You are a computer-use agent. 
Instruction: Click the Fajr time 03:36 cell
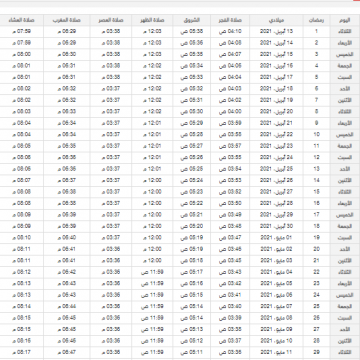click(230, 352)
